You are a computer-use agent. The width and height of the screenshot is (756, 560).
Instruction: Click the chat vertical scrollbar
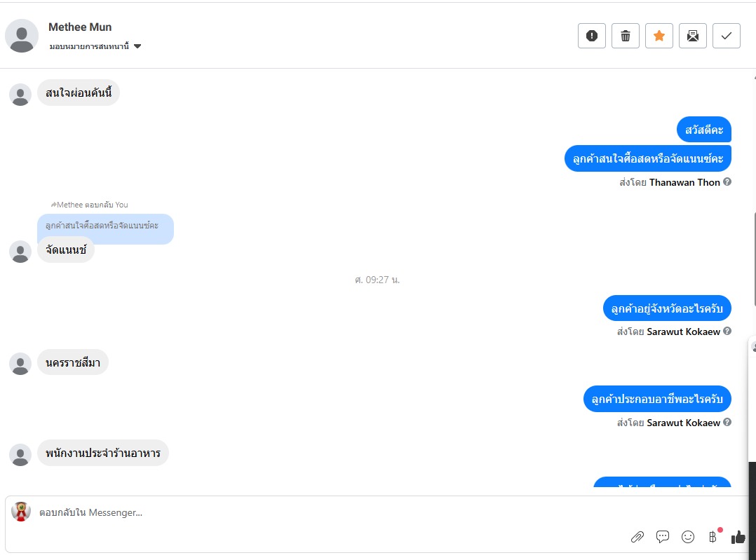[754, 259]
